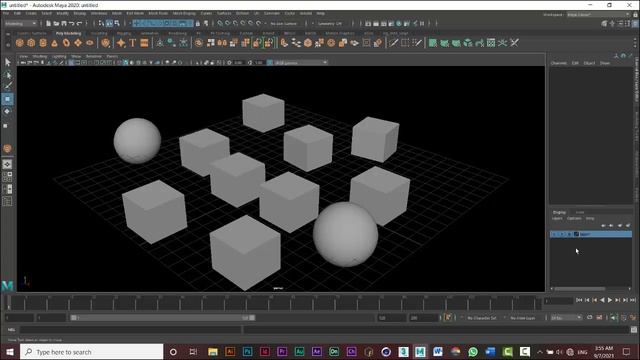This screenshot has width=640, height=360.
Task: Select the Scale tool in toolbox
Action: point(6,126)
